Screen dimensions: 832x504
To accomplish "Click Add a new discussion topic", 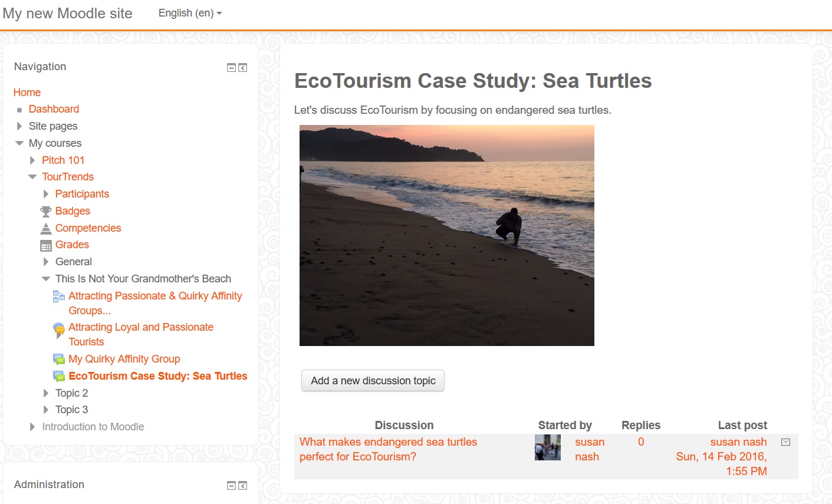I will [373, 381].
